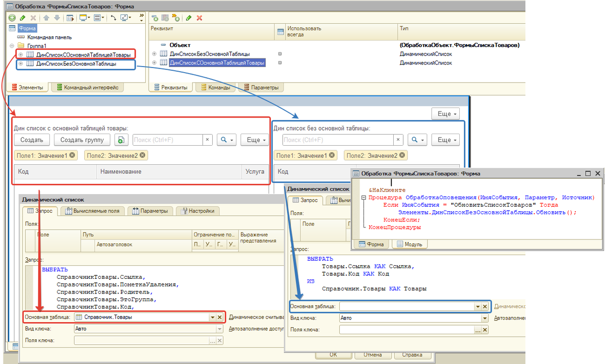Open Настройки tab in Динамический список dialog
This screenshot has width=605, height=364.
click(x=198, y=211)
